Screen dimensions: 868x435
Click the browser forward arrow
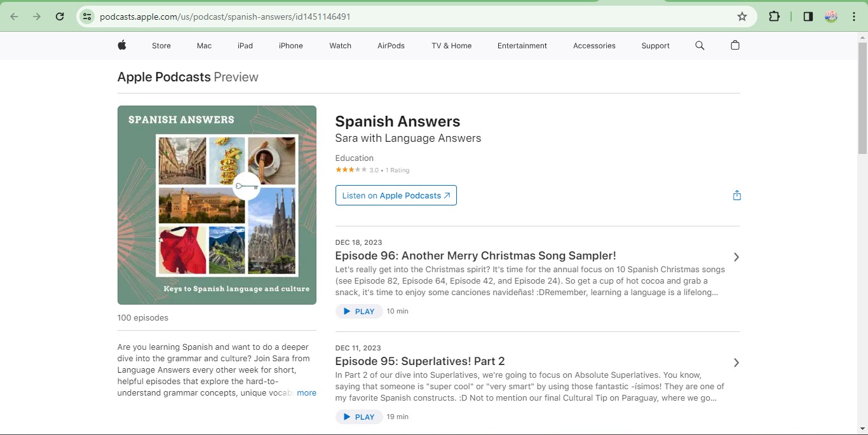(x=37, y=17)
